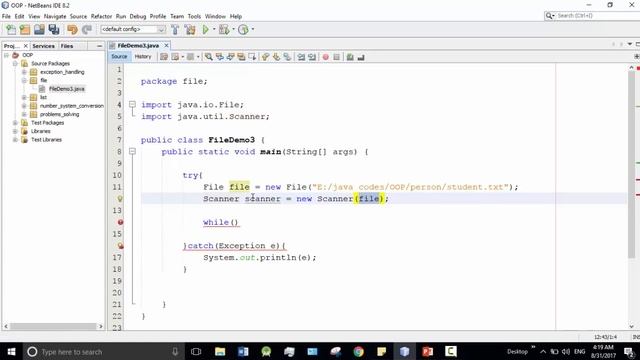The image size is (640, 360).
Task: Click the Next Bookmark editor icon
Action: click(x=276, y=57)
